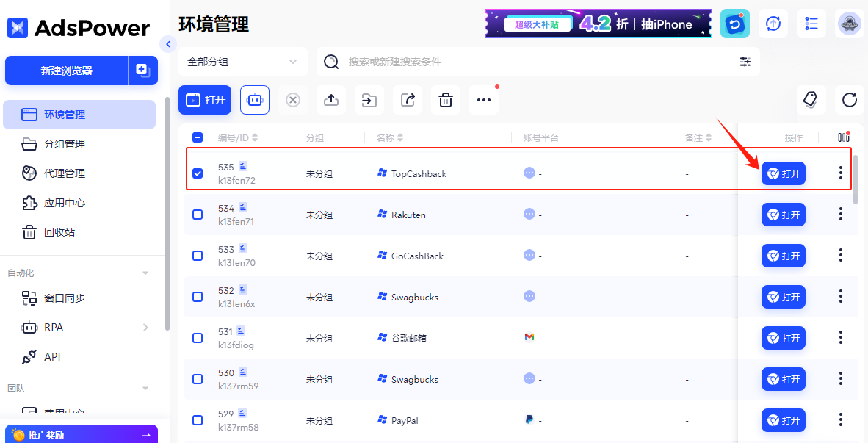This screenshot has width=868, height=443.
Task: Toggle the select-all checkbox in header
Action: (x=198, y=137)
